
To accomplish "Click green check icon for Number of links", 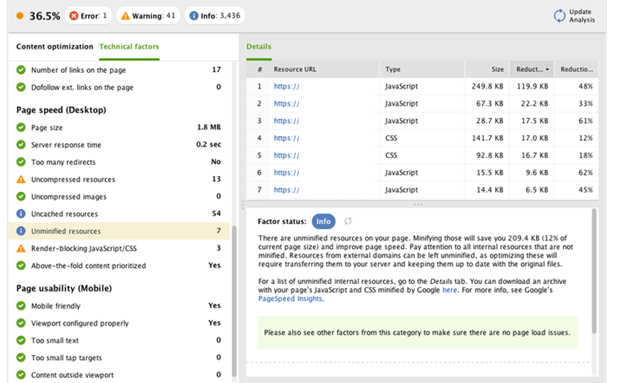I will pos(21,70).
